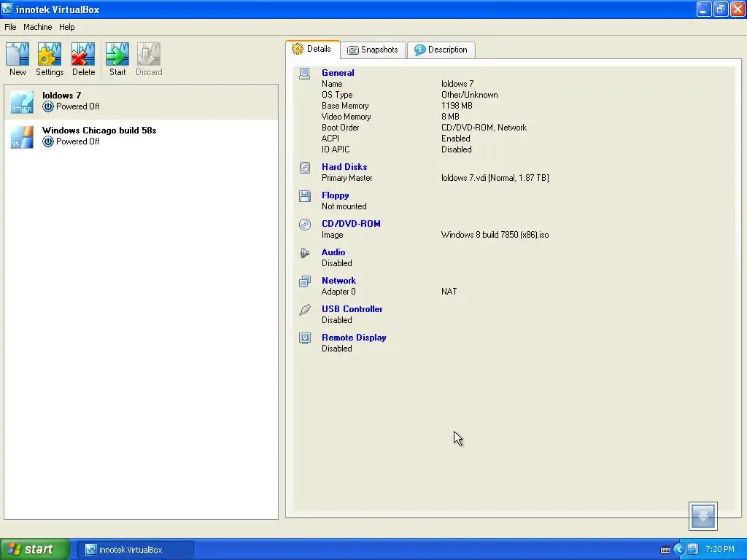Click the Powered Off icon under loldows 7
Viewport: 747px width, 560px height.
pos(47,106)
